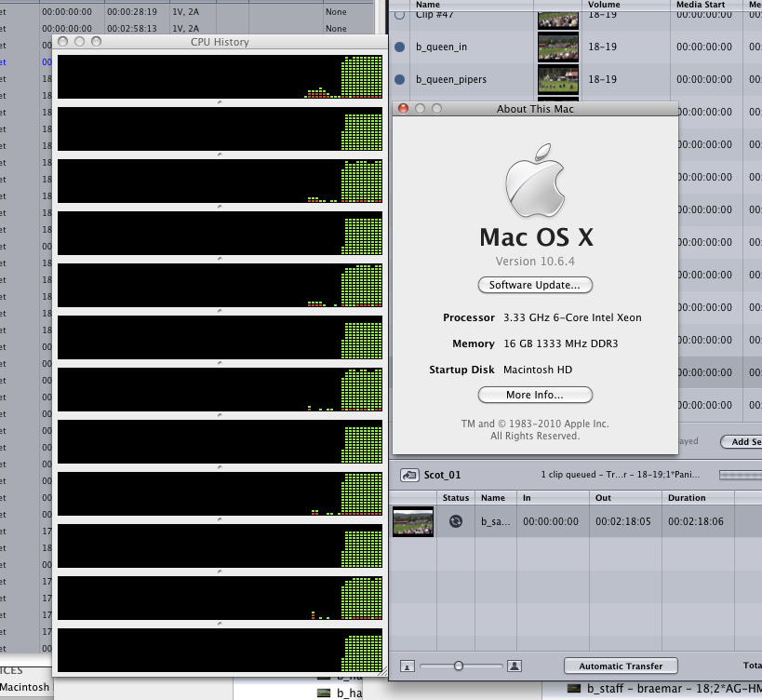Minimize the CPU History window
Screen dimensions: 762x700
click(80, 41)
